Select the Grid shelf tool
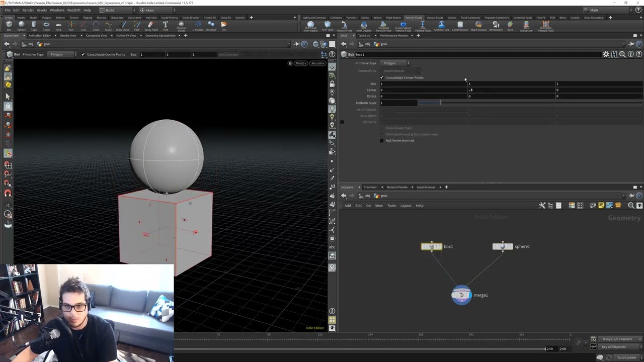 pos(59,26)
